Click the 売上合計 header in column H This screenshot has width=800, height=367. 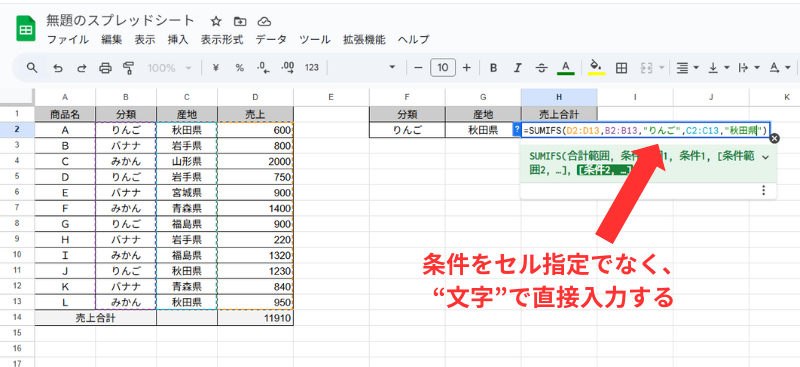559,115
